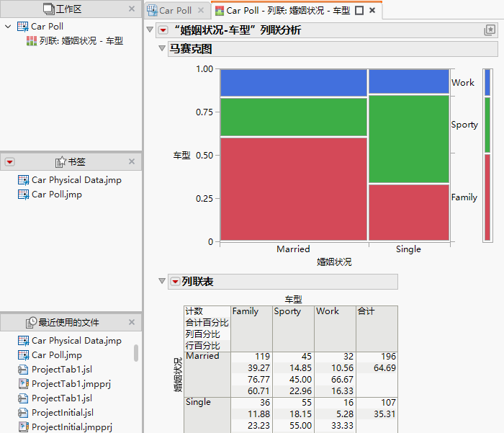This screenshot has width=504, height=433.
Task: Click ProjectTab1.jmpprj project file icon
Action: point(24,384)
